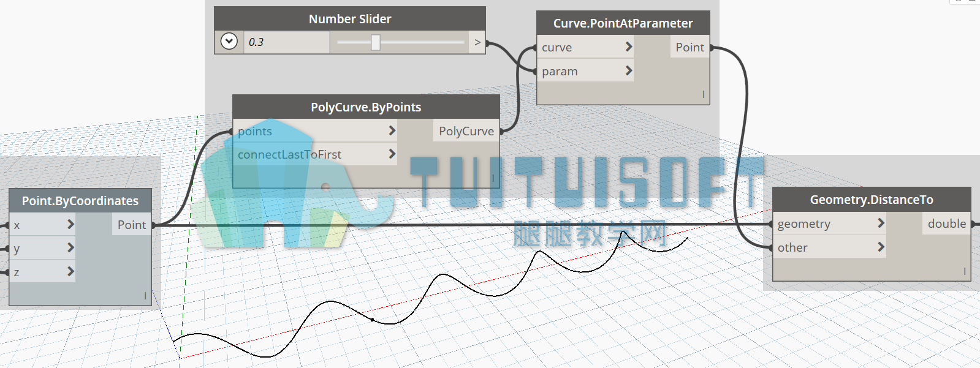Click the geometry input port label
The image size is (980, 368).
tap(804, 224)
